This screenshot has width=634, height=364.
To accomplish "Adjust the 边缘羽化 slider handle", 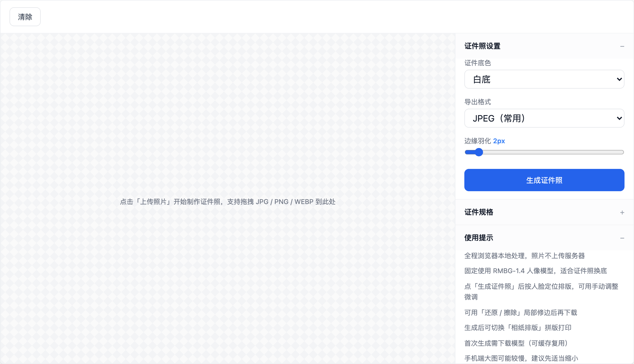I will 479,152.
